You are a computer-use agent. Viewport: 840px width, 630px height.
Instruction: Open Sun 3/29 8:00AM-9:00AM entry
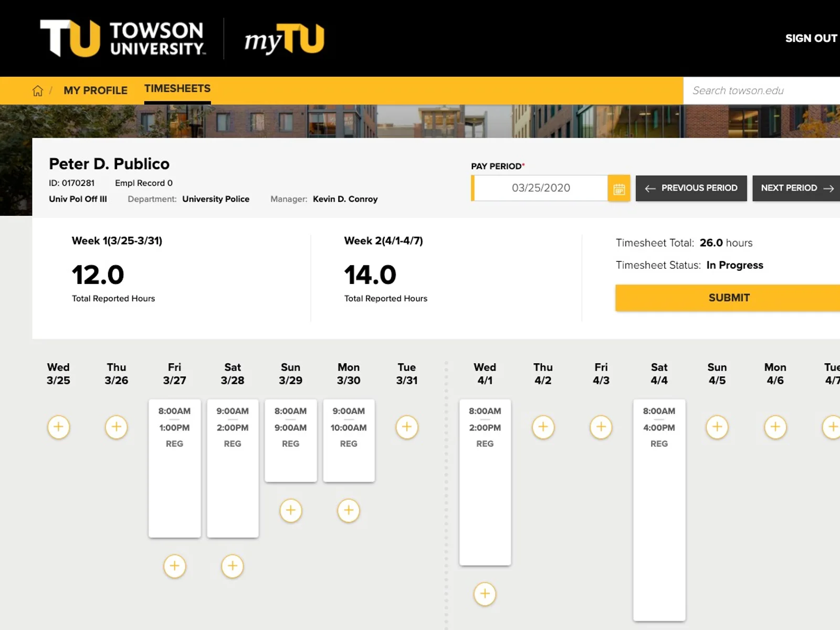(x=291, y=440)
